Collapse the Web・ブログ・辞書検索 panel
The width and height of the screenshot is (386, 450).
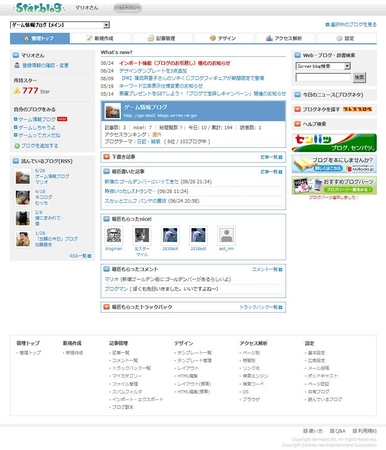tap(298, 55)
